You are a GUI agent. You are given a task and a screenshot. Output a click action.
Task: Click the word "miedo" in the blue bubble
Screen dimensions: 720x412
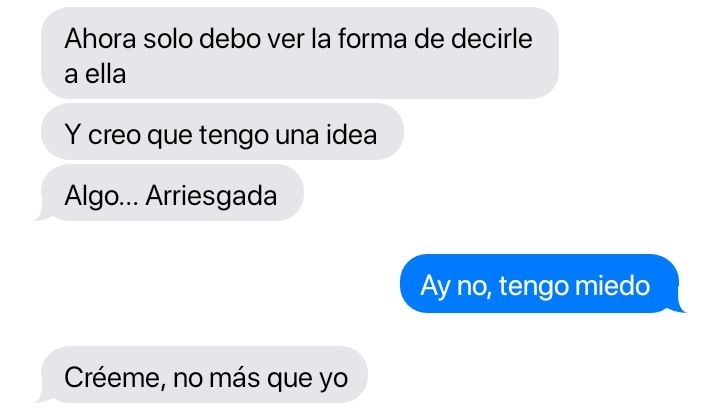[x=612, y=286]
